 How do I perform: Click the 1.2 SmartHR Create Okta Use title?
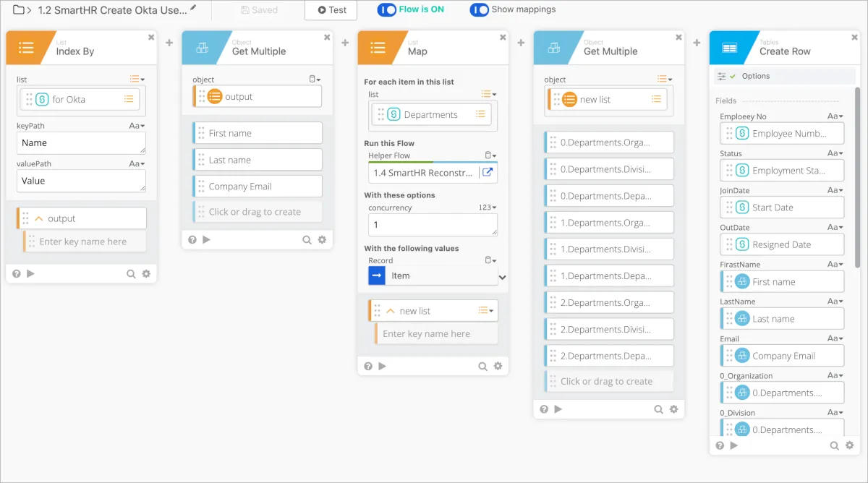113,10
